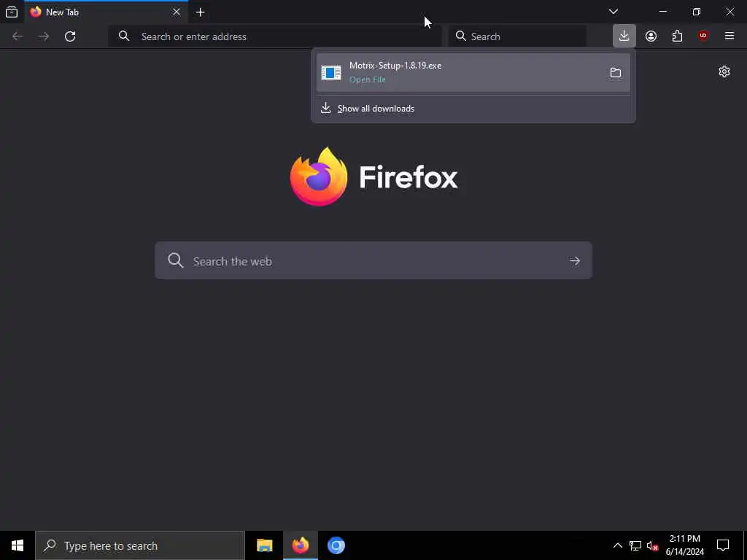Open the clock showing 2:11 PM
Image resolution: width=747 pixels, height=560 pixels.
[684, 545]
